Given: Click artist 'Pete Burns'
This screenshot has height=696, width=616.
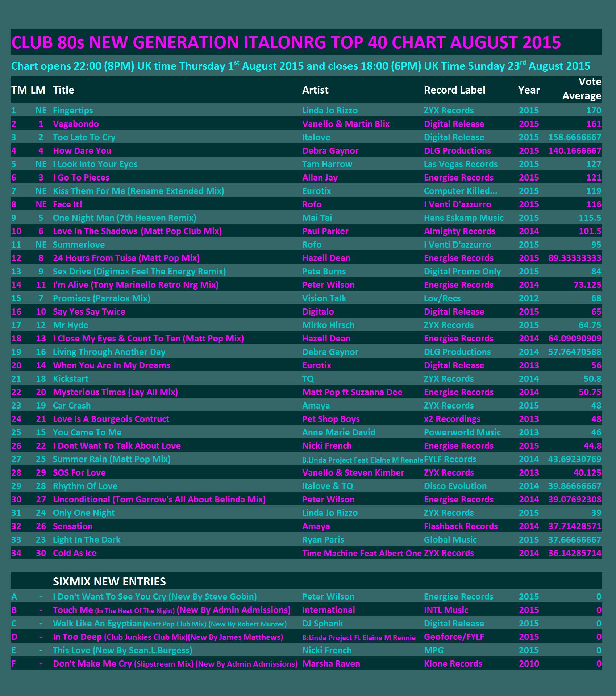Looking at the screenshot, I should click(324, 272).
